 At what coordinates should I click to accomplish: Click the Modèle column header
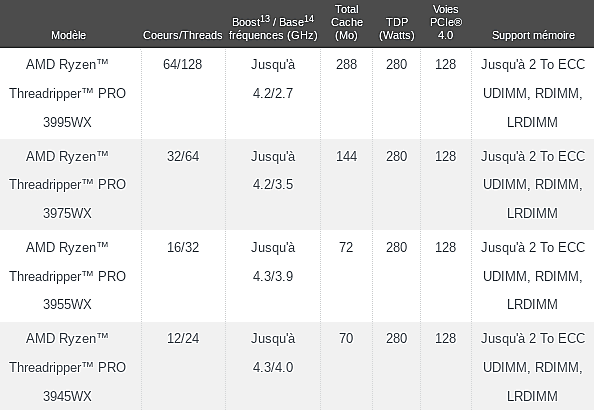pos(68,35)
